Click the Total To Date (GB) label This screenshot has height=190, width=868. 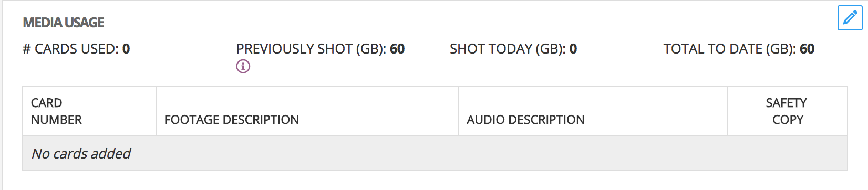click(x=729, y=49)
